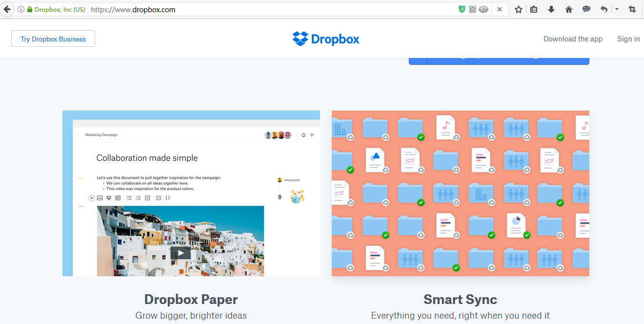Click the Dropbox, Inc (US) identity label

(x=60, y=9)
